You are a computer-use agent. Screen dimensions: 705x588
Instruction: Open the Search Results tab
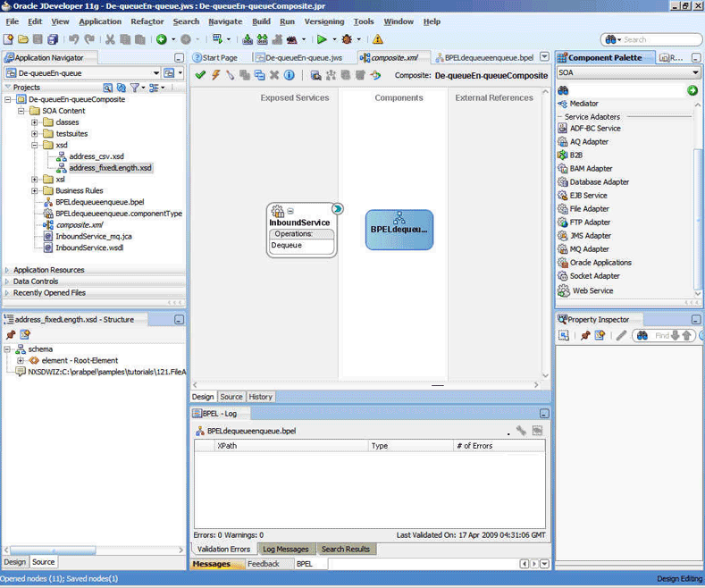click(345, 549)
